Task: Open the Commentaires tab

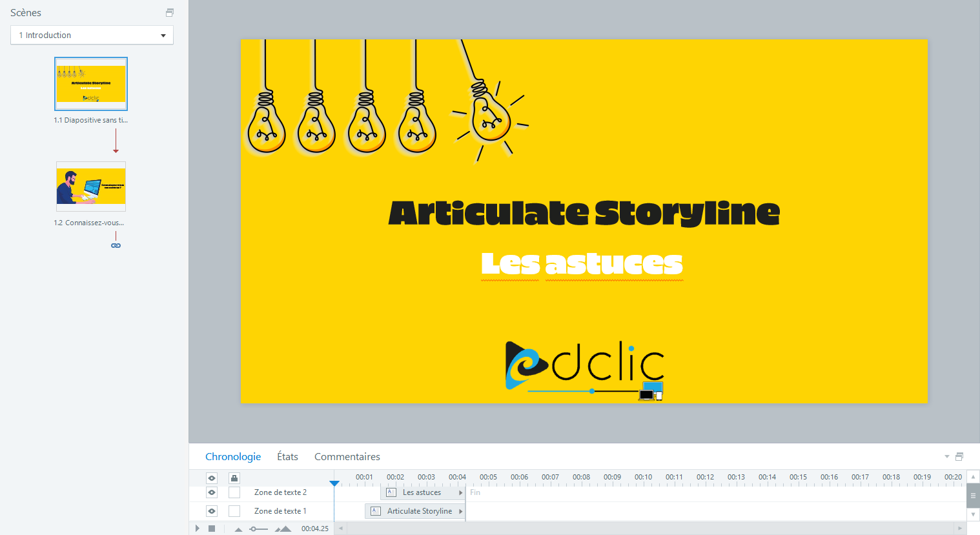Action: point(347,456)
